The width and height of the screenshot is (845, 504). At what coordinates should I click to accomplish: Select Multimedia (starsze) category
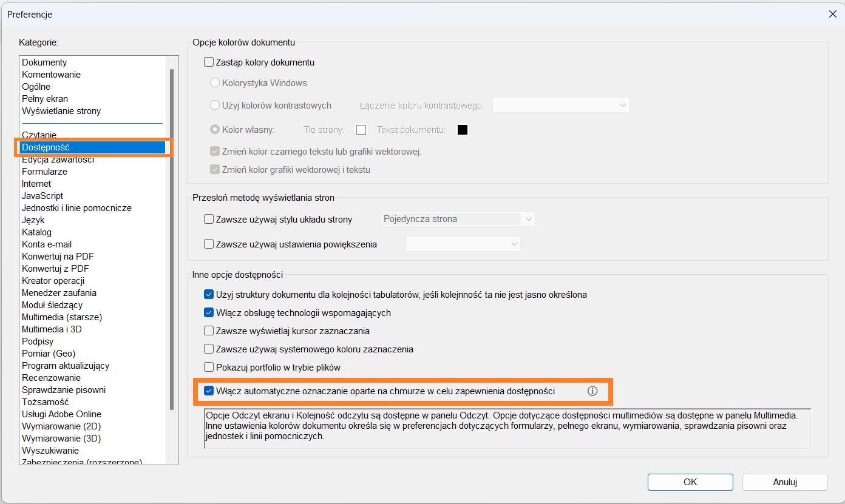62,317
